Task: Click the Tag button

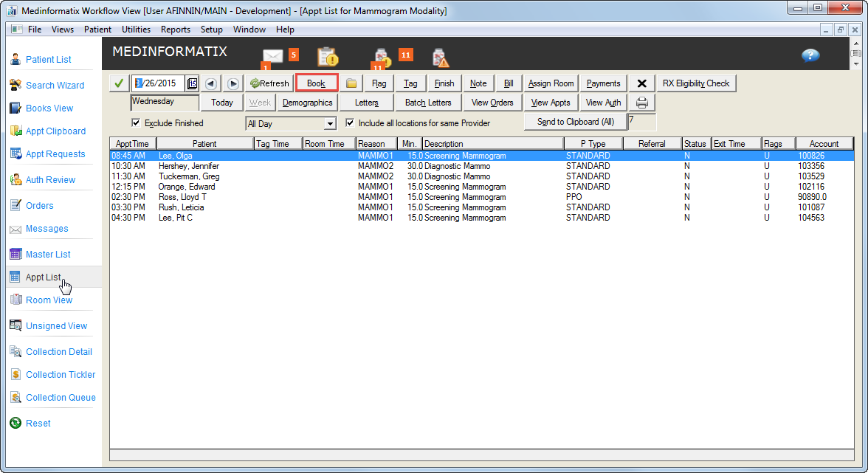Action: point(410,83)
